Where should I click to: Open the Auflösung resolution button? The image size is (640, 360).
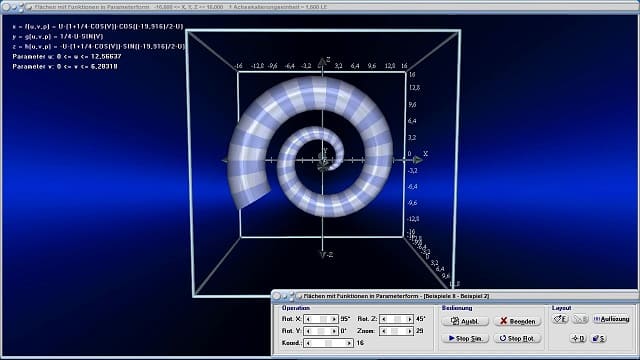pyautogui.click(x=611, y=319)
